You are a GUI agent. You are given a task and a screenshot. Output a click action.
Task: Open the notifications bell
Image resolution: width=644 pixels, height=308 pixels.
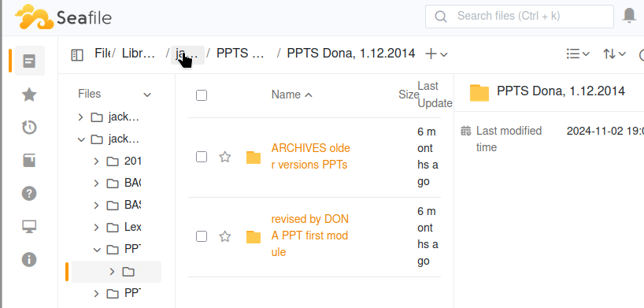pos(629,16)
